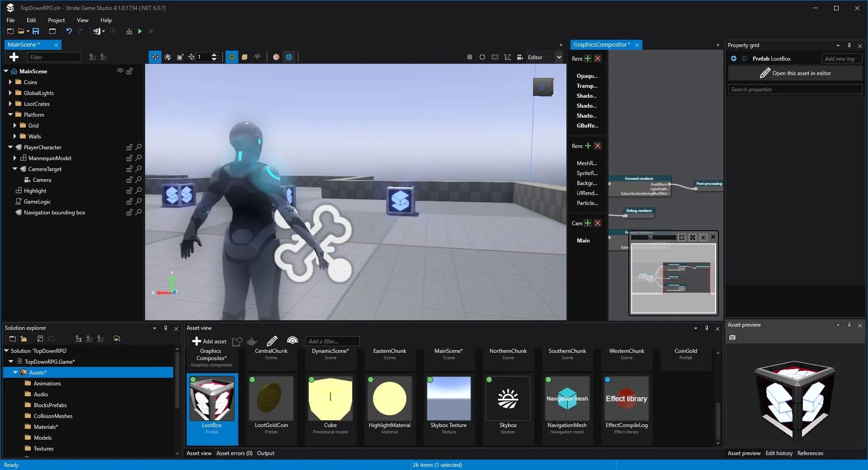The height and width of the screenshot is (470, 868).
Task: Toggle the world coordinates globe in scene toolbar
Action: pyautogui.click(x=232, y=57)
